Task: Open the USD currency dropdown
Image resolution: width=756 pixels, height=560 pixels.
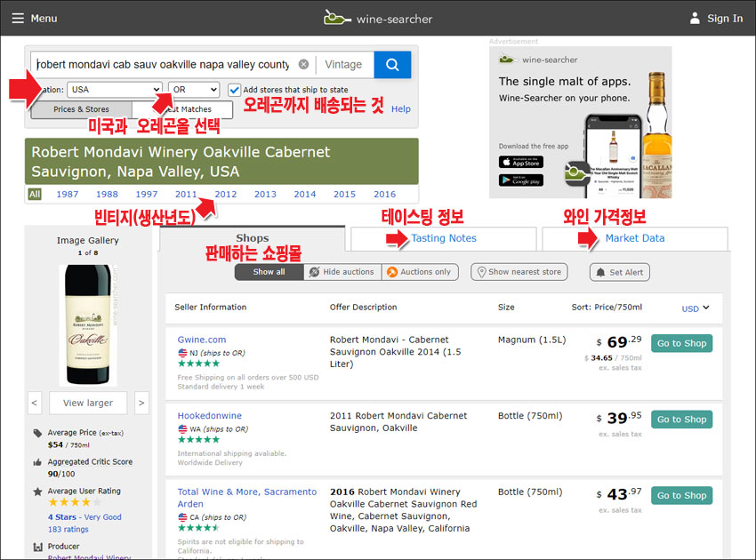Action: 696,308
